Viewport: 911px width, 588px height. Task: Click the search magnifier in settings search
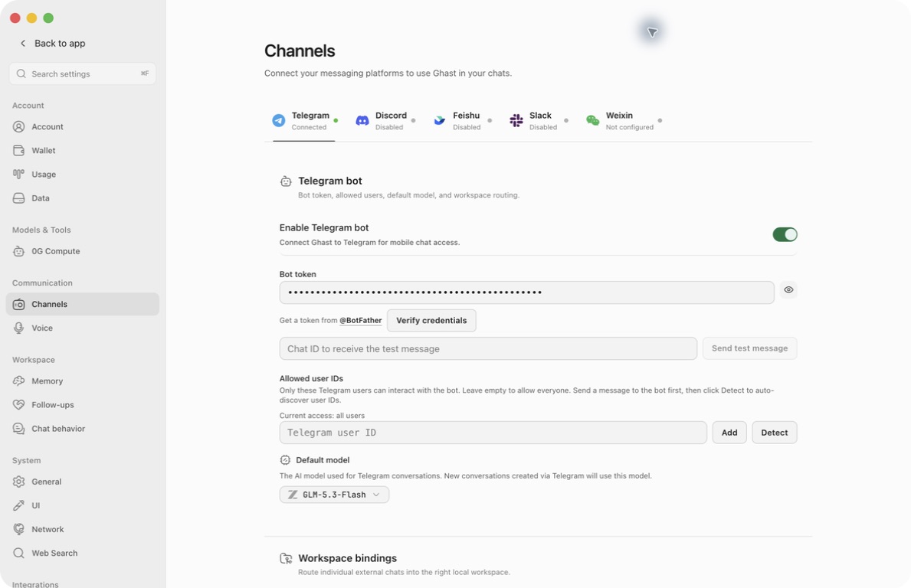21,73
